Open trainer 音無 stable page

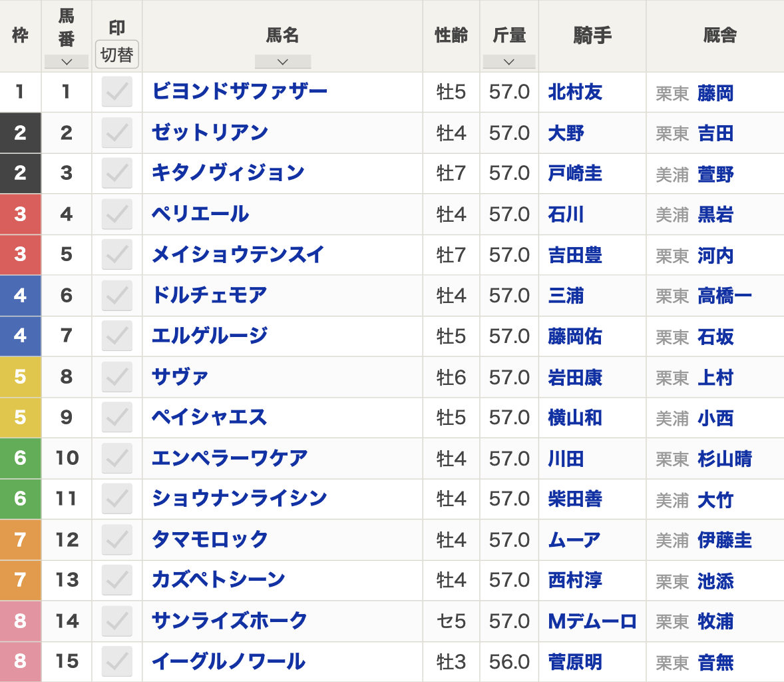tap(715, 663)
